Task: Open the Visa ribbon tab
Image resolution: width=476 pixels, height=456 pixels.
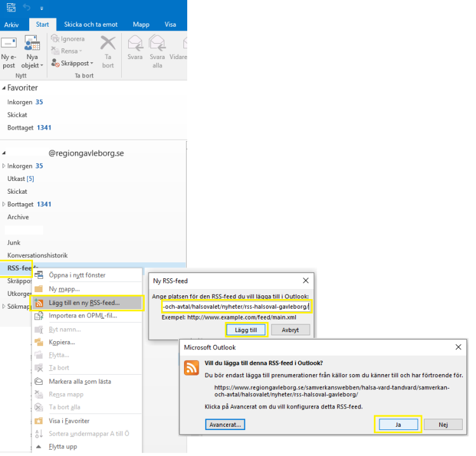Action: coord(170,25)
